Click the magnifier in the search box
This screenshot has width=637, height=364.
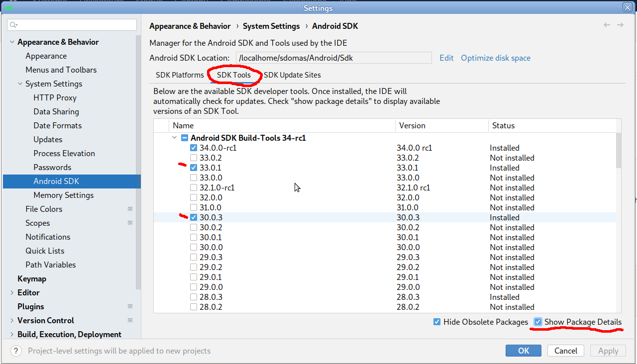[11, 24]
